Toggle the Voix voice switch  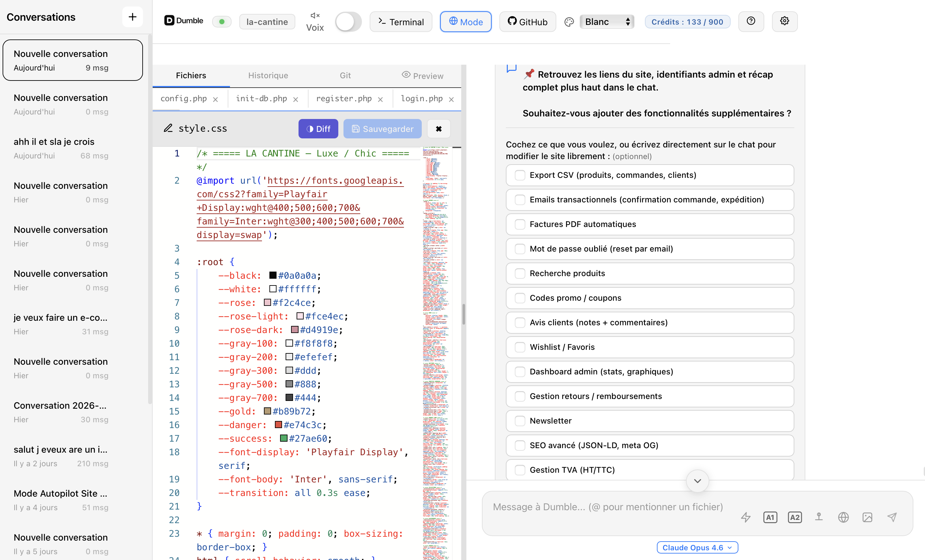pyautogui.click(x=348, y=21)
